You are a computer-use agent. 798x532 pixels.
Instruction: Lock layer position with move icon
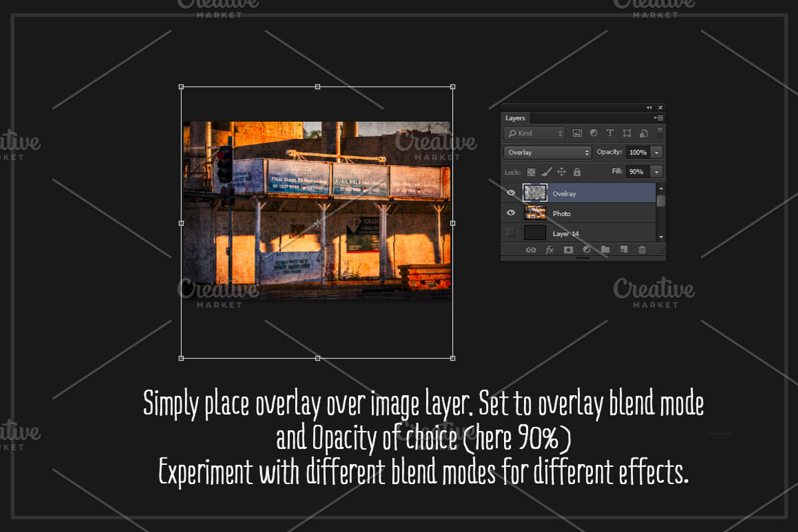pos(561,172)
